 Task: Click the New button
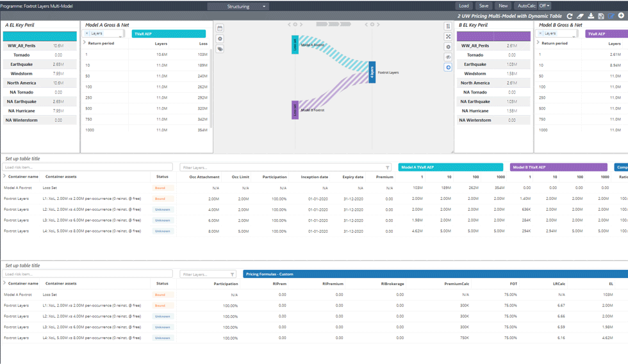(x=503, y=6)
